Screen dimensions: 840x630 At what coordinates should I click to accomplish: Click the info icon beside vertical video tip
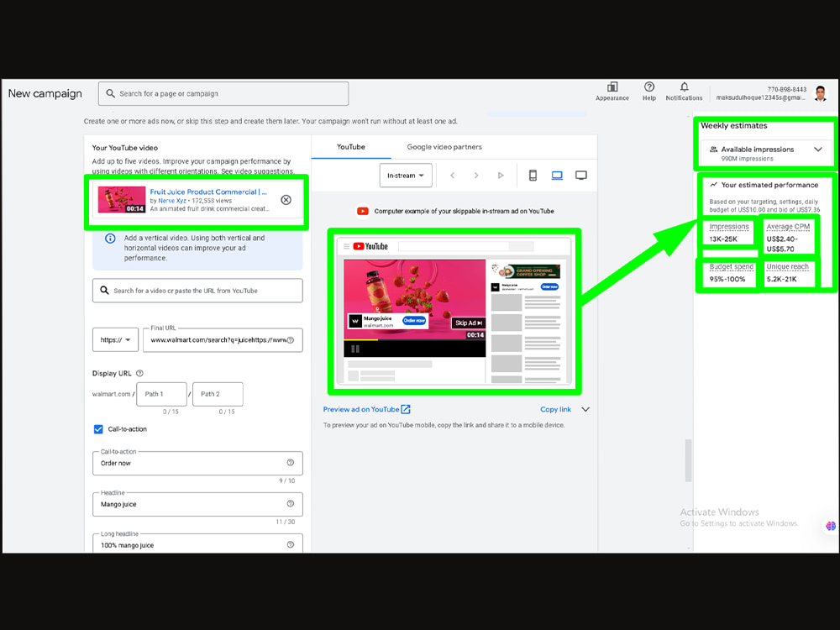[110, 239]
